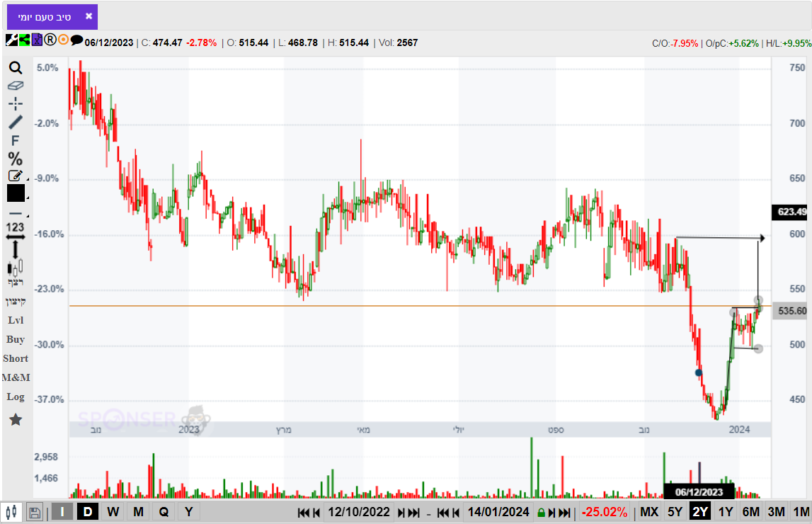Select the trend line drawing tool

16,123
